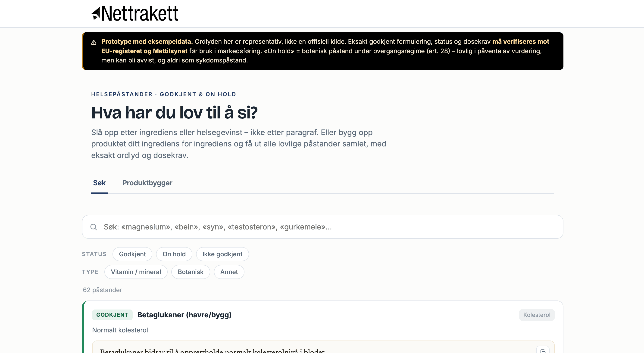The width and height of the screenshot is (644, 353).
Task: Filter by Annet type
Action: pyautogui.click(x=229, y=272)
